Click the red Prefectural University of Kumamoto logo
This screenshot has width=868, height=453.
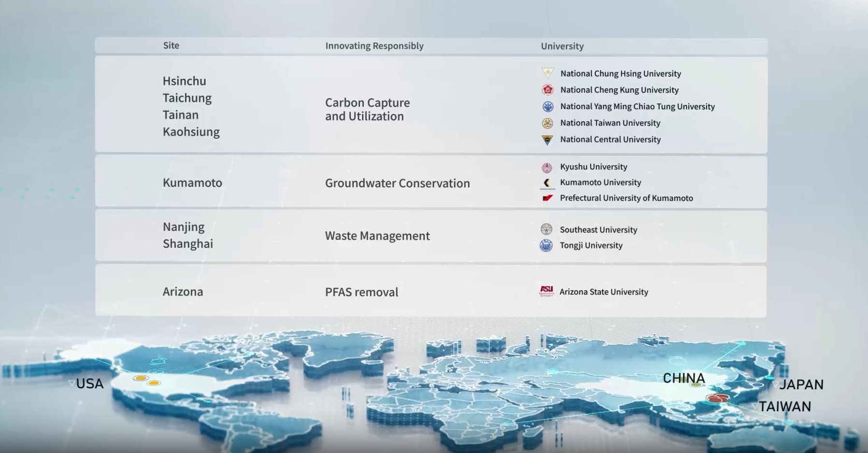coord(547,198)
